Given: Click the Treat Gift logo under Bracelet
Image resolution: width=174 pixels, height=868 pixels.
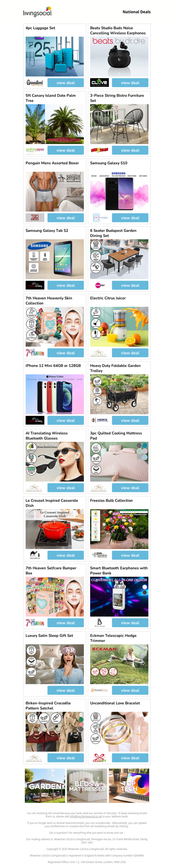Looking at the screenshot, I should [100, 758].
